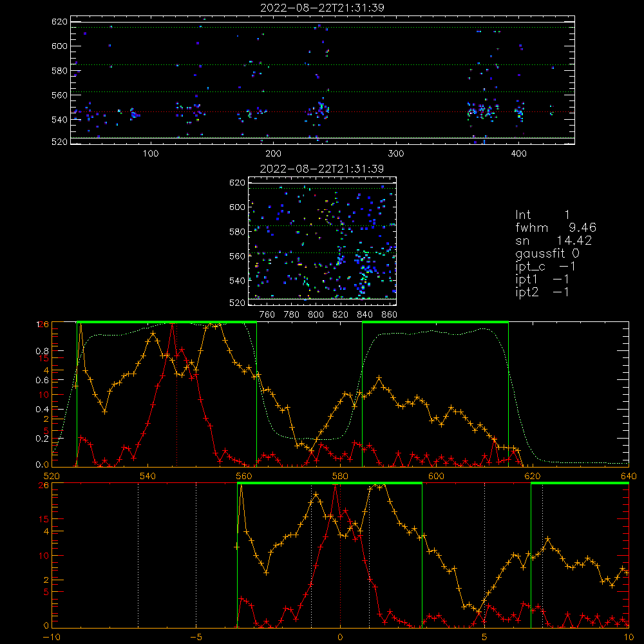Click the middle plot title timestamp

322,169
